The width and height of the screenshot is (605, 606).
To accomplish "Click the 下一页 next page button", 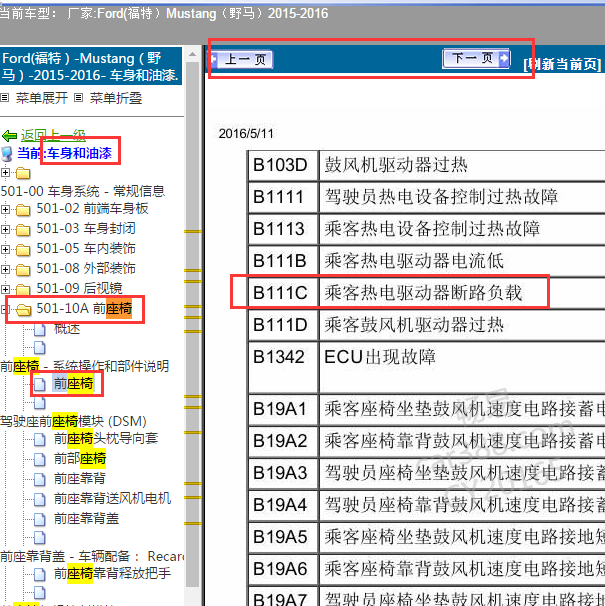I will coord(476,58).
